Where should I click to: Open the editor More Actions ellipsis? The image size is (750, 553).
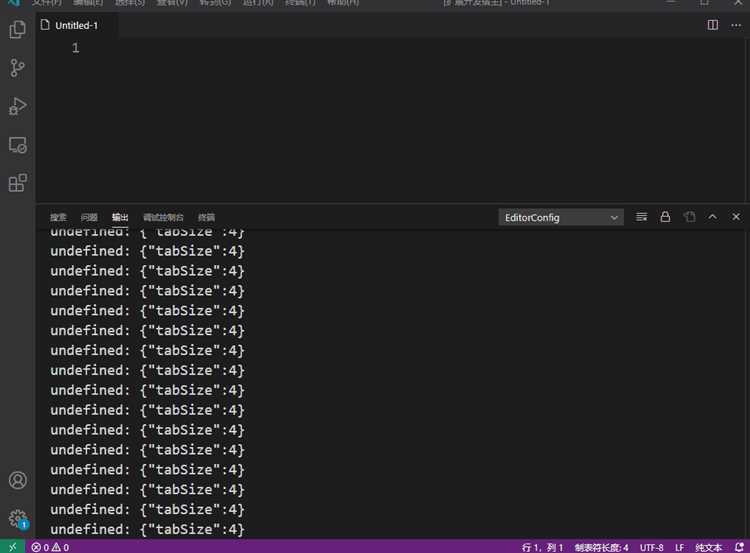736,25
